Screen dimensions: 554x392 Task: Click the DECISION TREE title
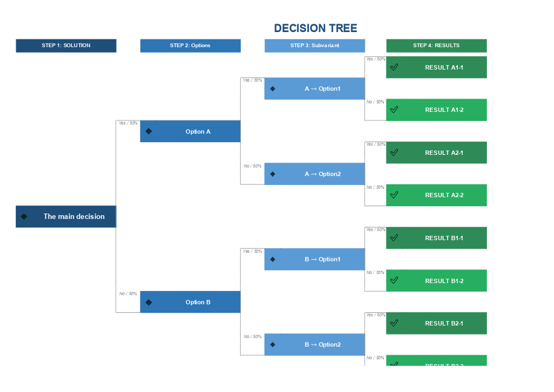pos(315,28)
